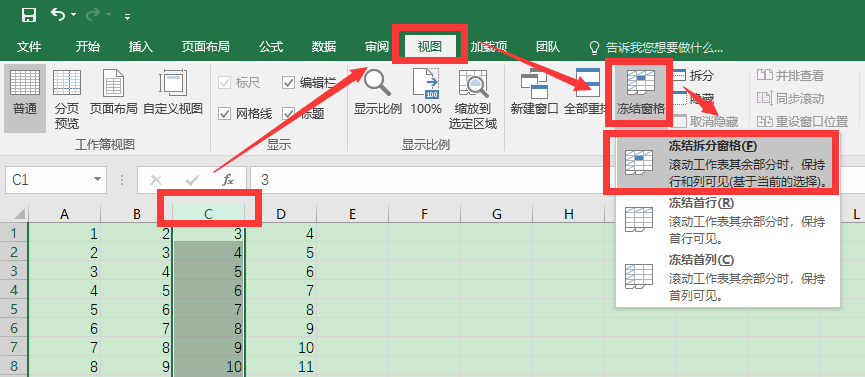The width and height of the screenshot is (865, 377).
Task: Click cell A8 containing 8
Action: tap(65, 366)
